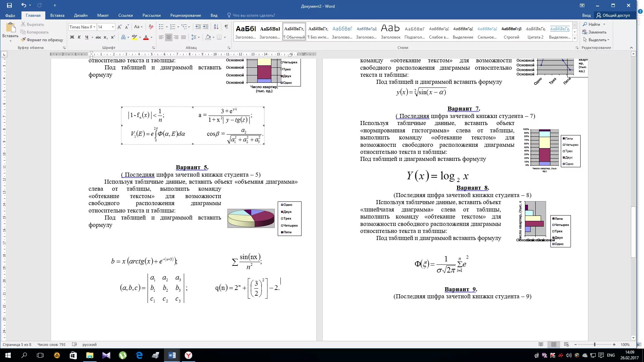Click the clear formatting eraser icon

151,27
